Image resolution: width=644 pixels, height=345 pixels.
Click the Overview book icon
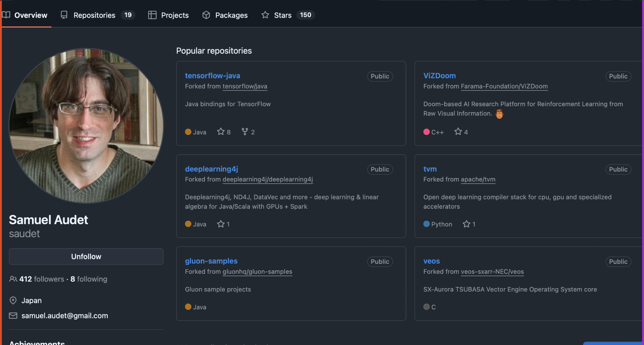pos(6,15)
